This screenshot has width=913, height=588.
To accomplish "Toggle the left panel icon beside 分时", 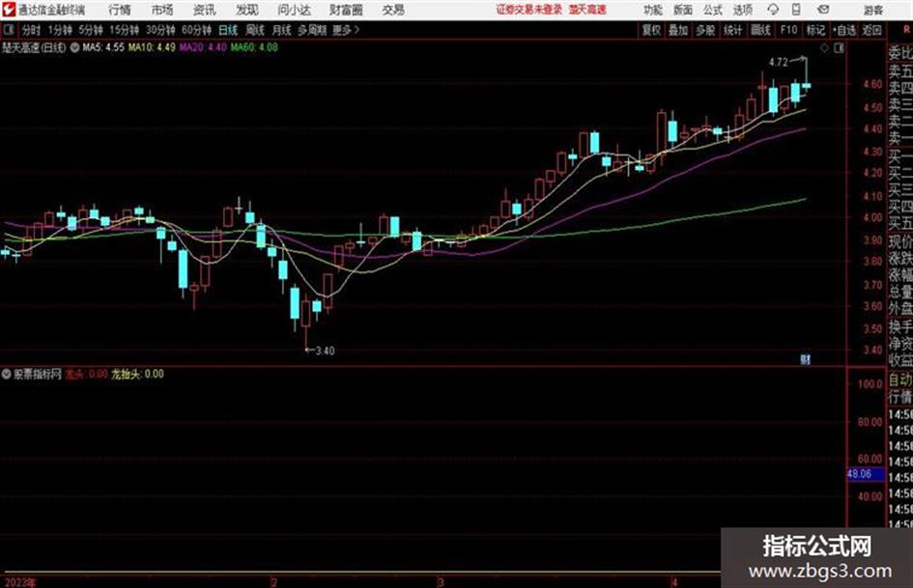I will point(9,30).
